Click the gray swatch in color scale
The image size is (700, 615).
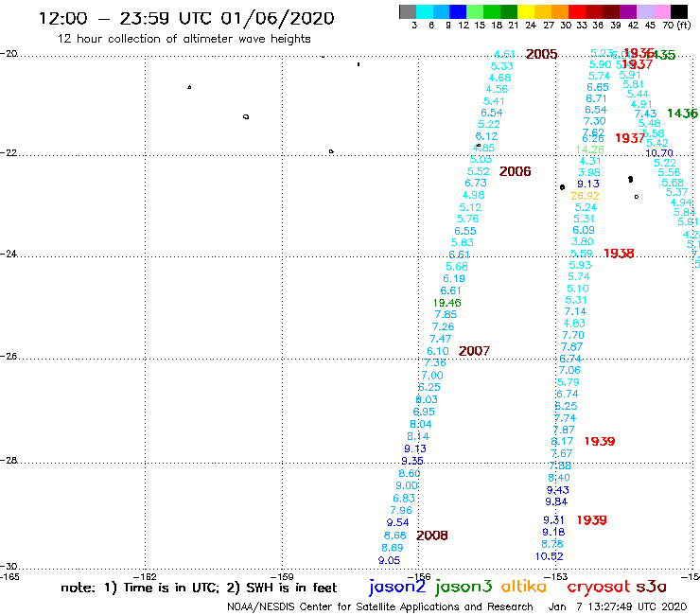click(408, 11)
